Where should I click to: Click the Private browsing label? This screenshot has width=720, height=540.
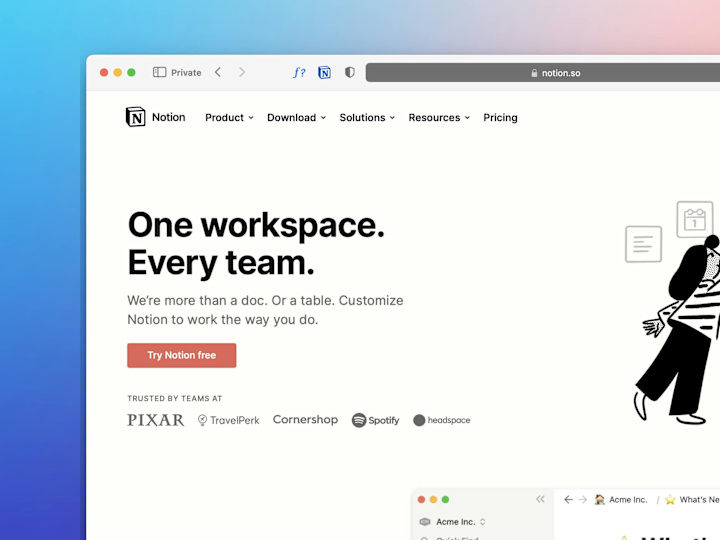pos(186,73)
